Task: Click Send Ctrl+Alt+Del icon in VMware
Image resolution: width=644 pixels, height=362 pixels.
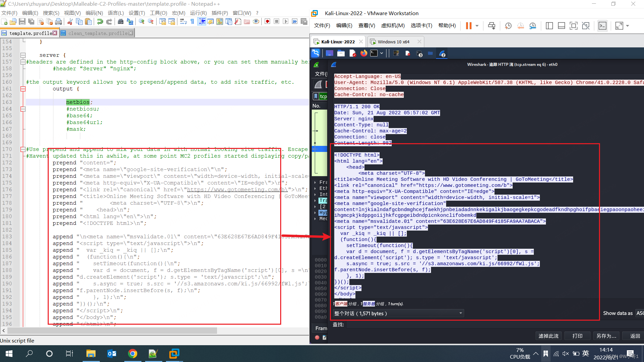Action: click(x=491, y=26)
